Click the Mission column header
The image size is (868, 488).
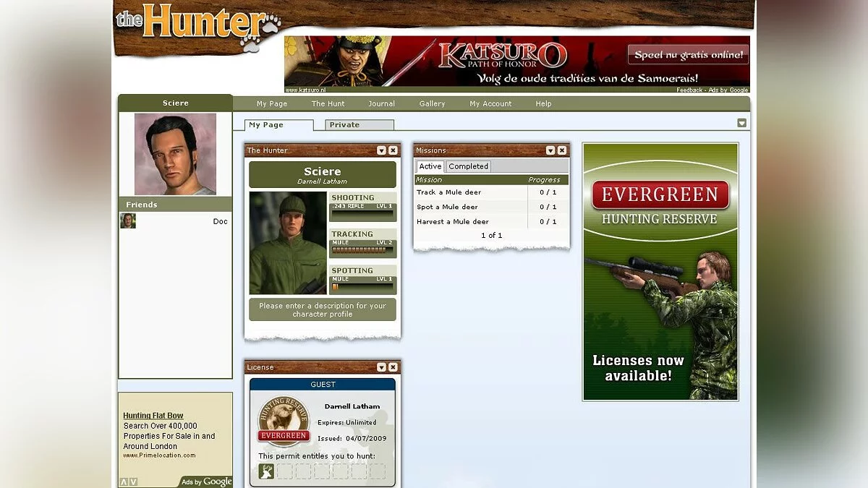429,180
